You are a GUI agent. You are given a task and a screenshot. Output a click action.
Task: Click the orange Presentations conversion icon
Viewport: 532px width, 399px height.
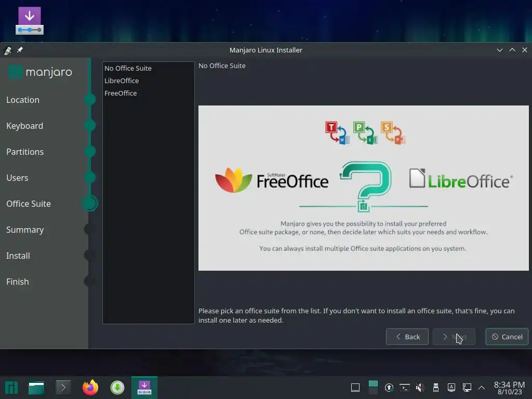point(393,132)
